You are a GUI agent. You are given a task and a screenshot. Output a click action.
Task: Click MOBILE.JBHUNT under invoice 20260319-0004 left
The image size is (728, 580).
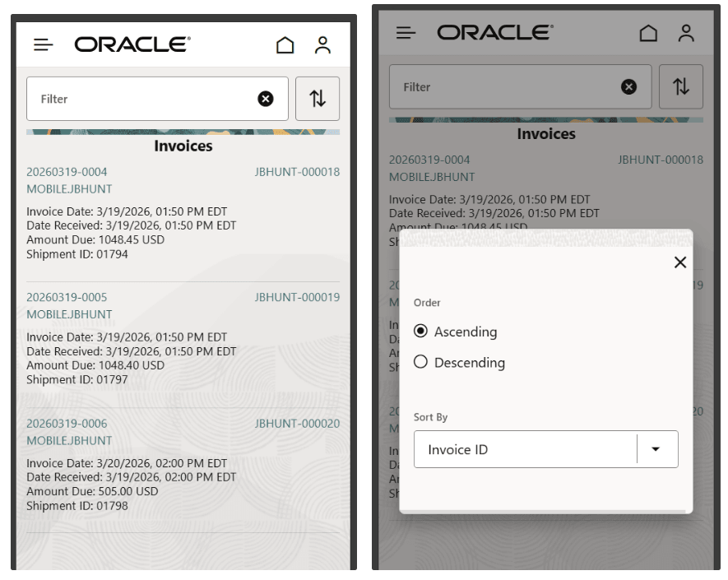pyautogui.click(x=69, y=189)
